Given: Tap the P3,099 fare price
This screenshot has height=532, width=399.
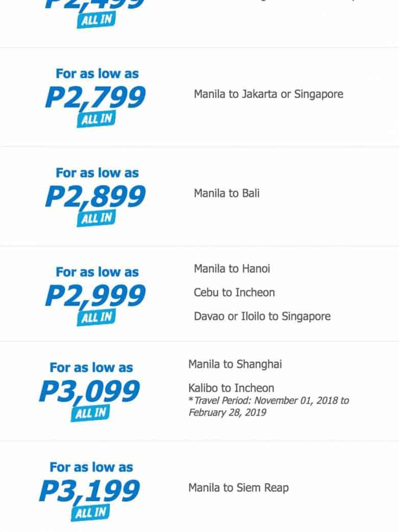Looking at the screenshot, I should click(90, 392).
